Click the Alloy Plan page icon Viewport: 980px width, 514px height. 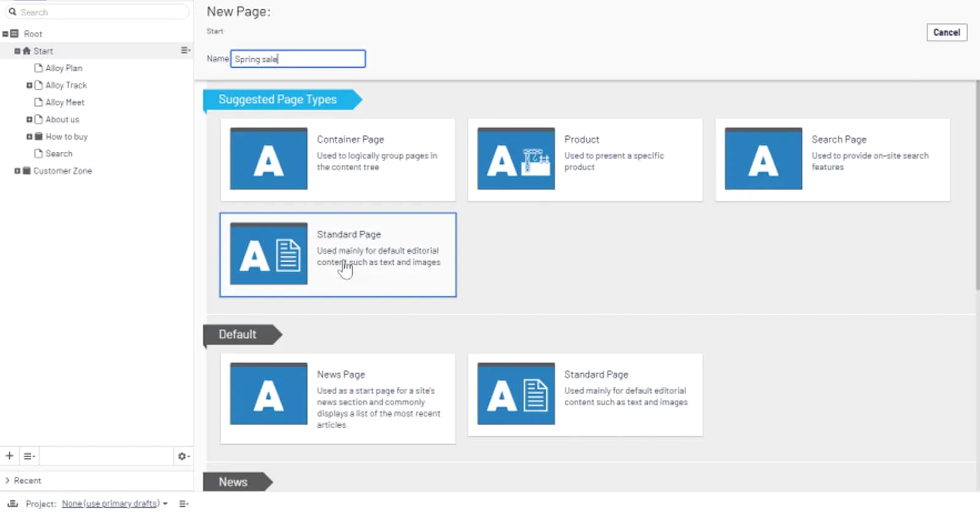(39, 68)
